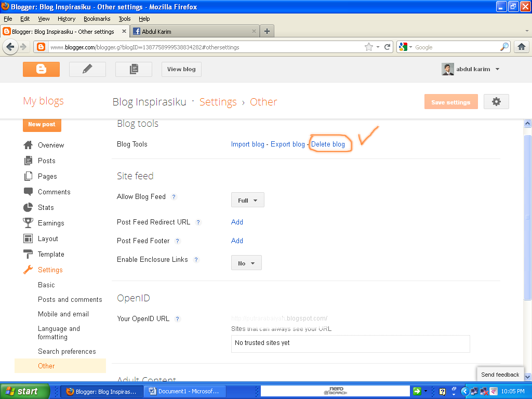The height and width of the screenshot is (399, 532).
Task: Click the Stats pie chart icon
Action: [28, 207]
